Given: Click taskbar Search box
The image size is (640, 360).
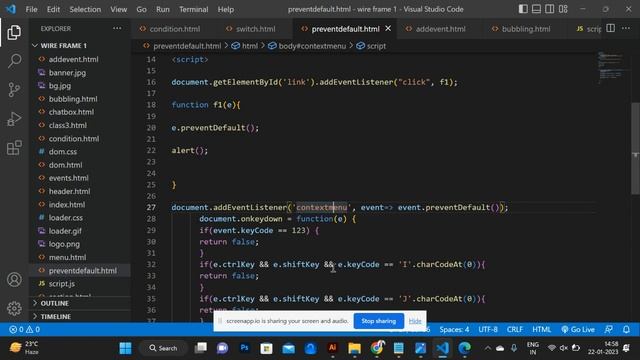Looking at the screenshot, I should 163,348.
